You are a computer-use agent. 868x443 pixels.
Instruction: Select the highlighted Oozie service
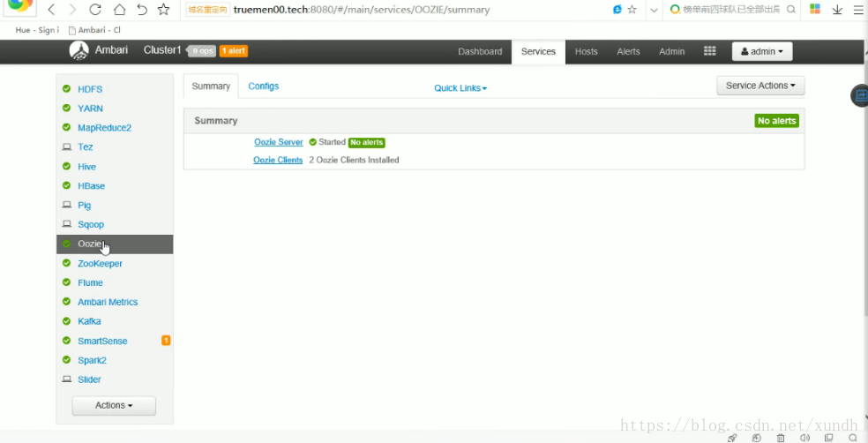click(x=115, y=244)
